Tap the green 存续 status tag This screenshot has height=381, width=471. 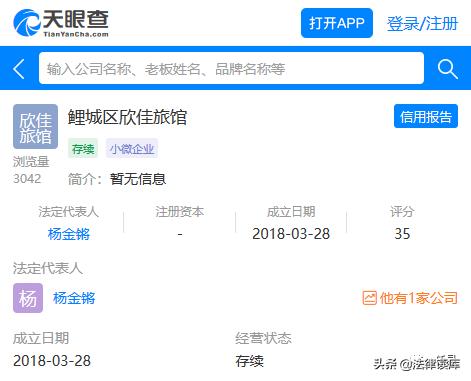pyautogui.click(x=83, y=149)
